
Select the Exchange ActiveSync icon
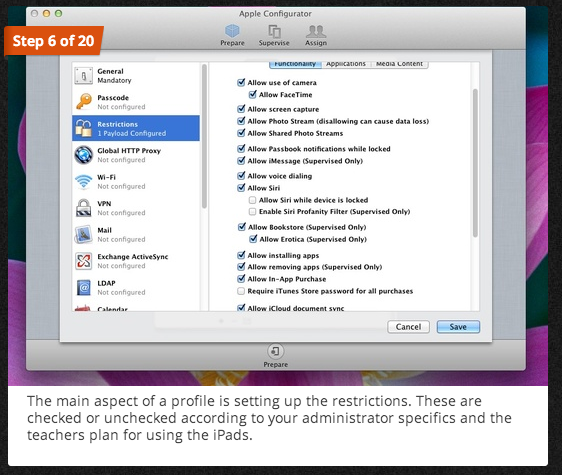pyautogui.click(x=84, y=261)
